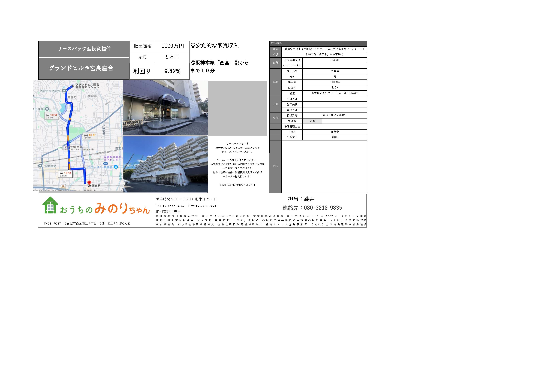Click the green house logo of おうちのみのりちゃん
The width and height of the screenshot is (554, 392).
50,205
